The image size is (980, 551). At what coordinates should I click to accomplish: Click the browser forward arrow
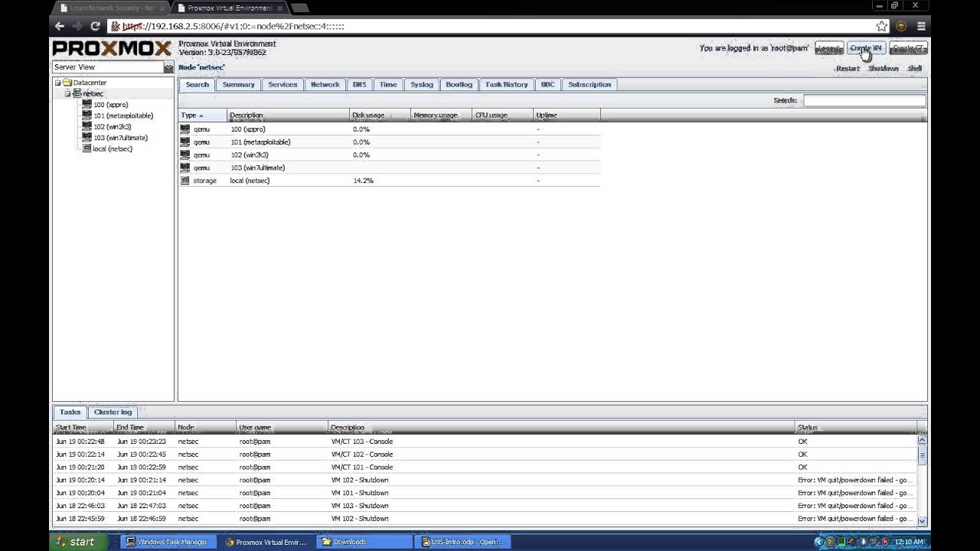click(77, 26)
